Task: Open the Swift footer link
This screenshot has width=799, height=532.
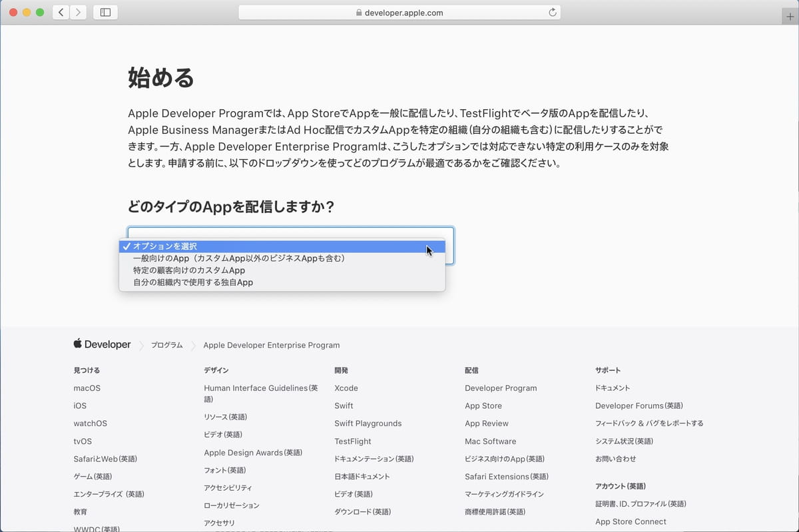Action: point(344,406)
